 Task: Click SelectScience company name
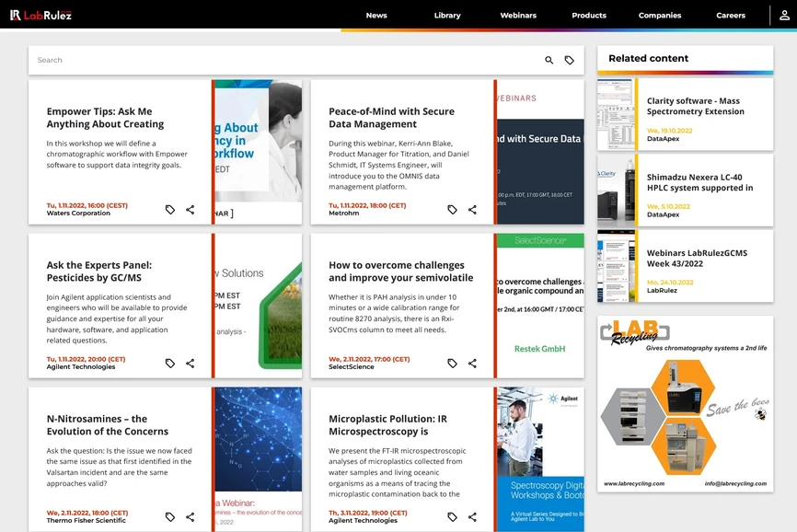click(x=352, y=367)
